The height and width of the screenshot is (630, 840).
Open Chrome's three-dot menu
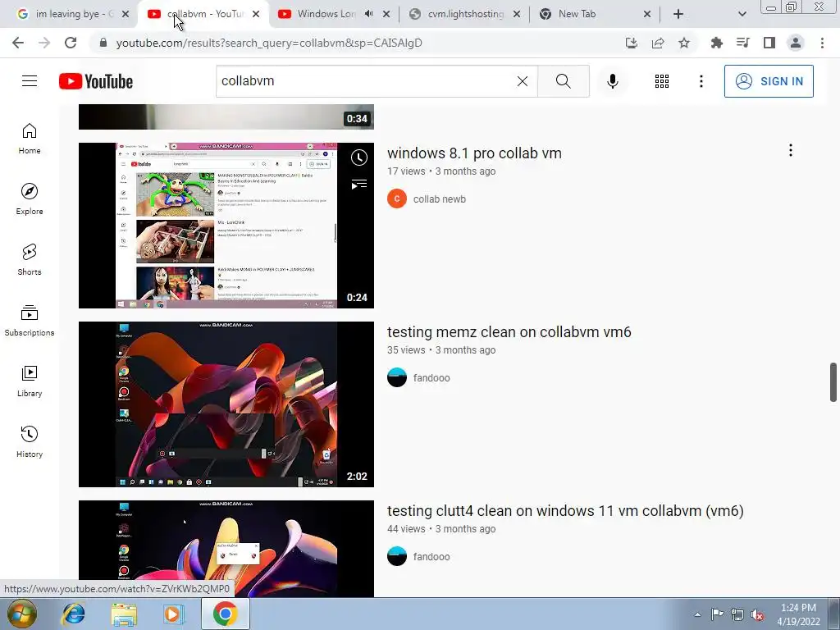pyautogui.click(x=822, y=43)
